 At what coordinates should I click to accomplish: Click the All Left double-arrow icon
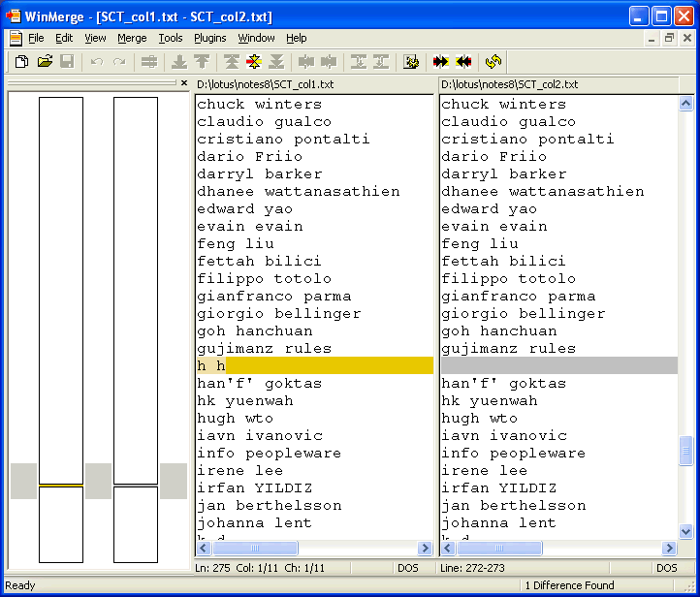463,62
